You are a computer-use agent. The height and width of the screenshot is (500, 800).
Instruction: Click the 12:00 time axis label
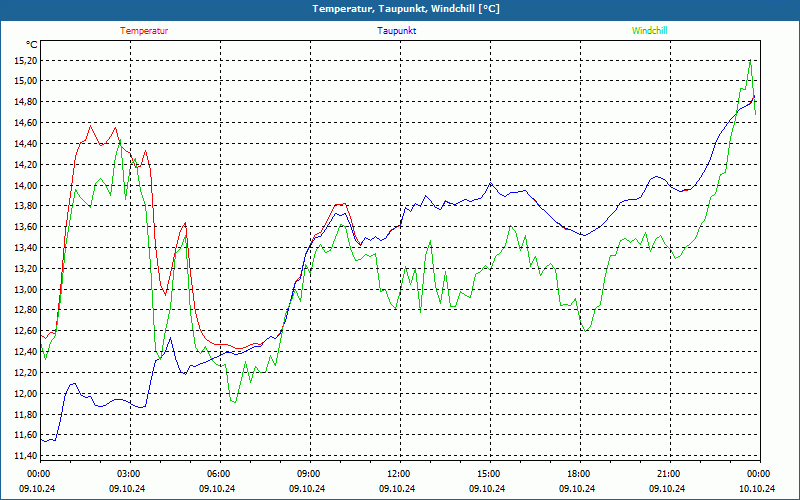click(398, 474)
